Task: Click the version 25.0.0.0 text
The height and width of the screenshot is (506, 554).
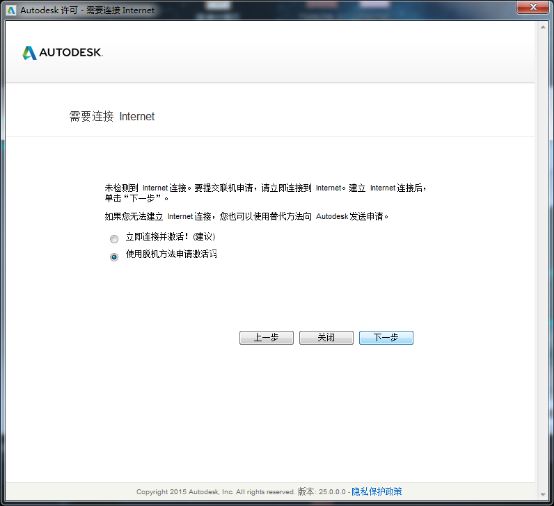Action: tap(322, 492)
